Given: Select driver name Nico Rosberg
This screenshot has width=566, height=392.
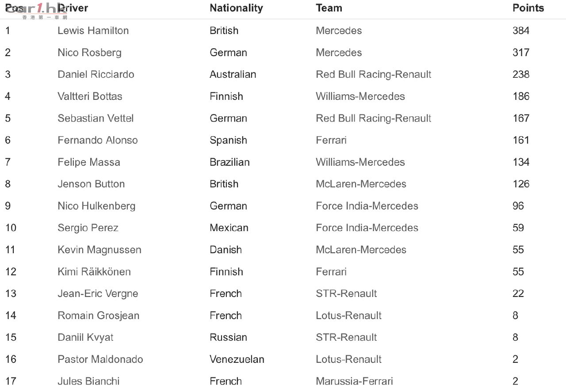Looking at the screenshot, I should [89, 53].
